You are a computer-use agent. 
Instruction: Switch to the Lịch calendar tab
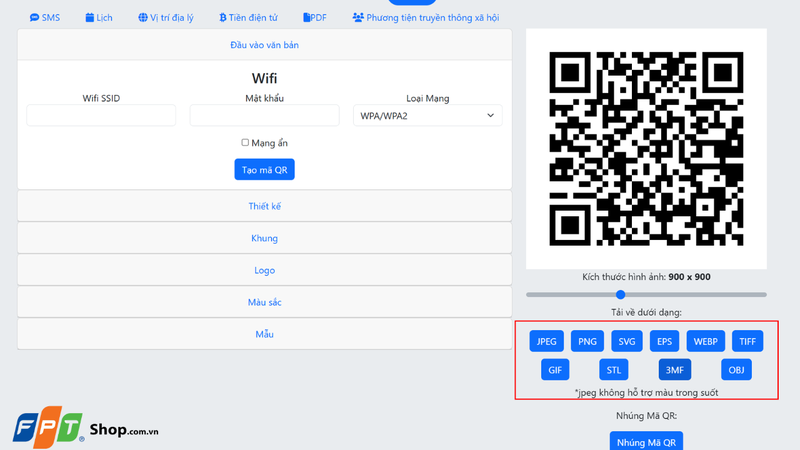point(99,17)
